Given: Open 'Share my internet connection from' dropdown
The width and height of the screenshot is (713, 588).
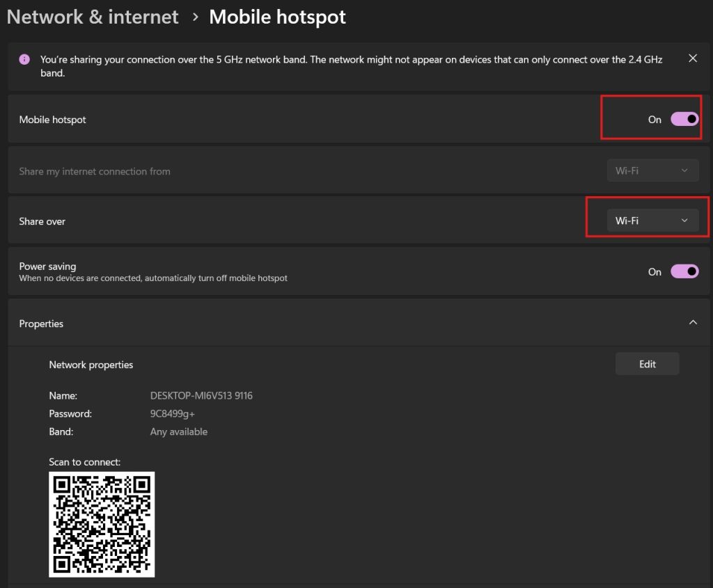Looking at the screenshot, I should [652, 170].
